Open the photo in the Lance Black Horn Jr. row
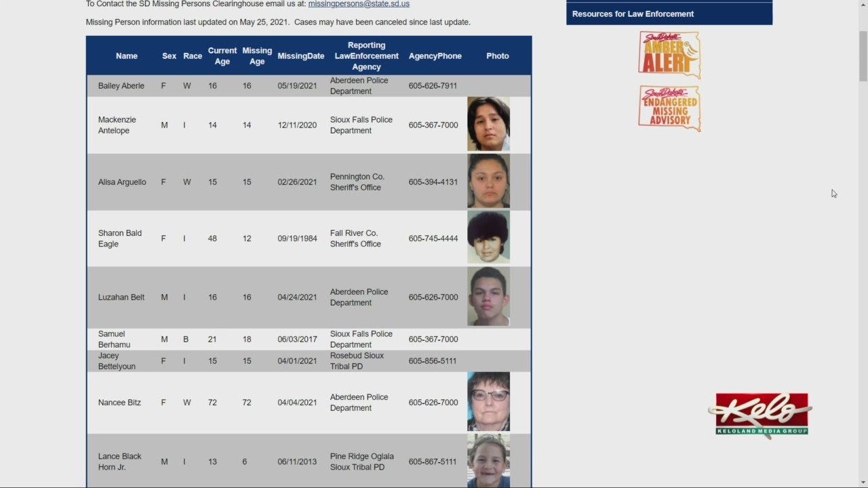This screenshot has width=868, height=488. click(x=488, y=461)
